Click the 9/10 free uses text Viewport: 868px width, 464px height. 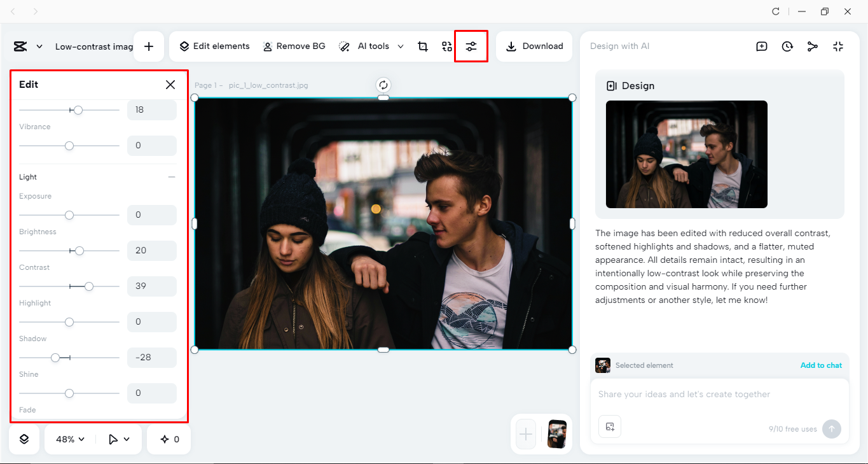click(792, 430)
